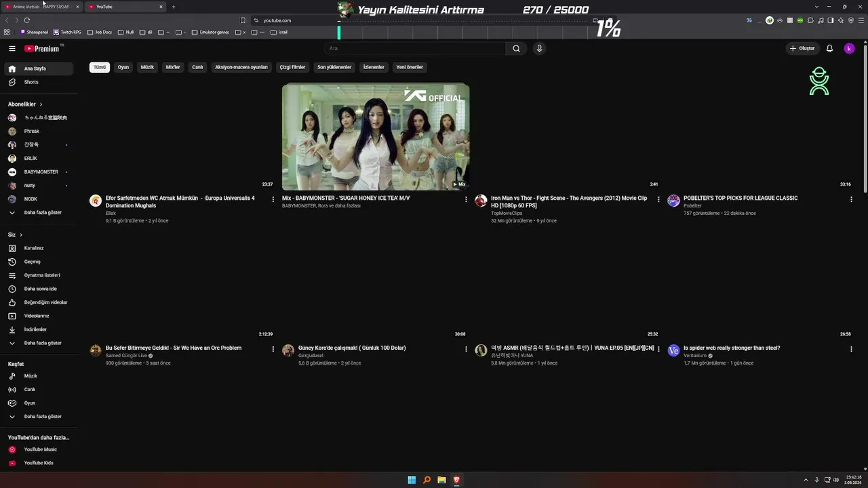Start voice search with the microphone

tap(539, 48)
